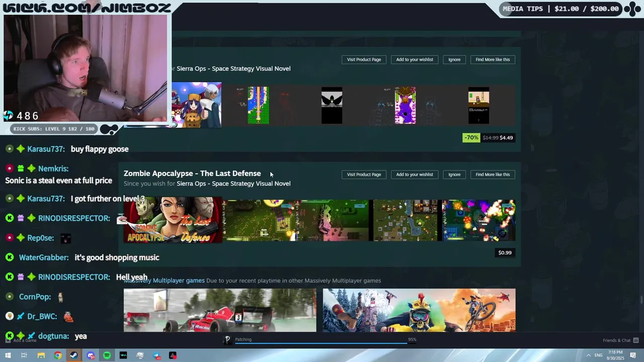
Task: View the purple-and-orange level screenshot
Action: click(x=406, y=105)
